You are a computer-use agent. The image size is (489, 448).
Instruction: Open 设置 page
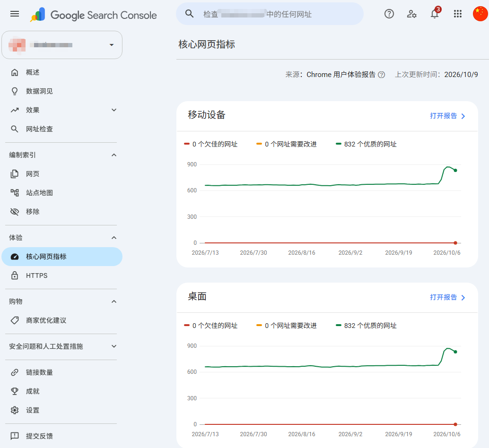point(62,410)
